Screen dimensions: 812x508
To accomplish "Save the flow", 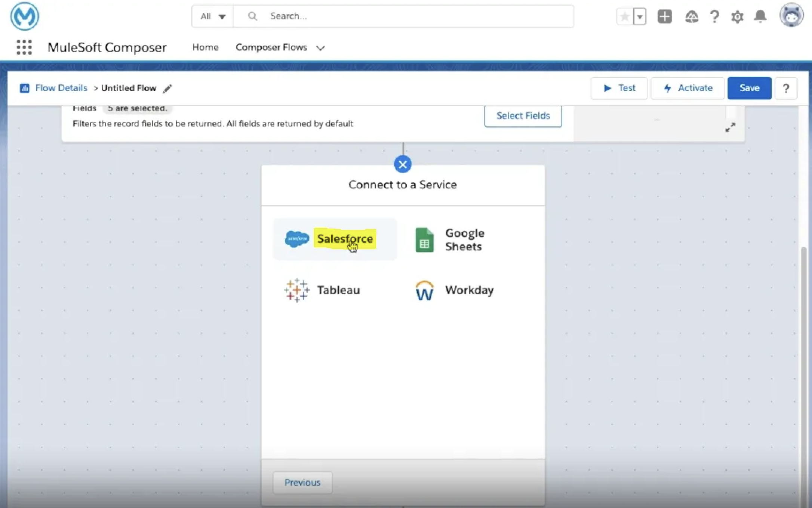I will click(749, 88).
